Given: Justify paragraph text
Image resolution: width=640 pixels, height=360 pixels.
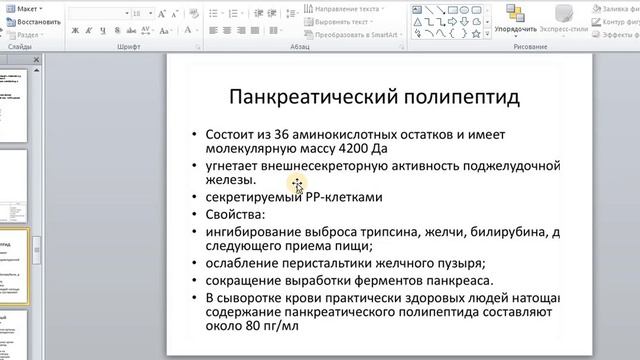Looking at the screenshot, I should coord(255,31).
